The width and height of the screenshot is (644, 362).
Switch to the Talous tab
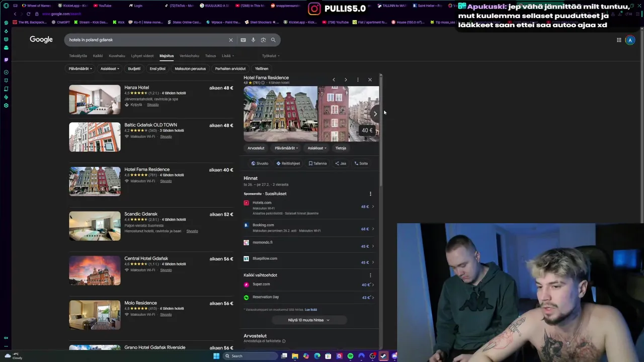point(210,56)
